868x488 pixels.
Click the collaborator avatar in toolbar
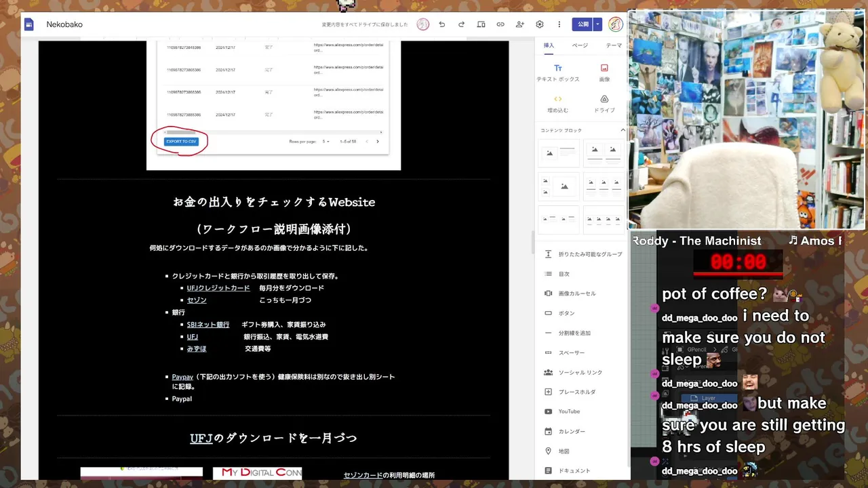423,24
